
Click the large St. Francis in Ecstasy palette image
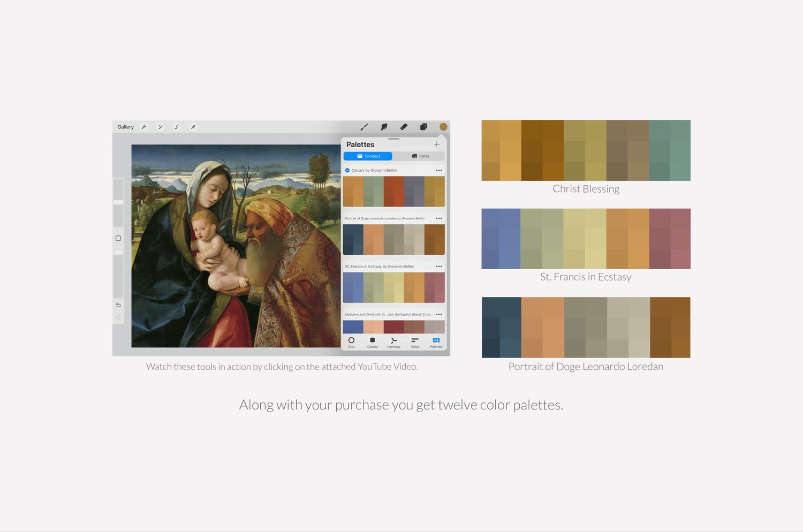click(x=586, y=239)
